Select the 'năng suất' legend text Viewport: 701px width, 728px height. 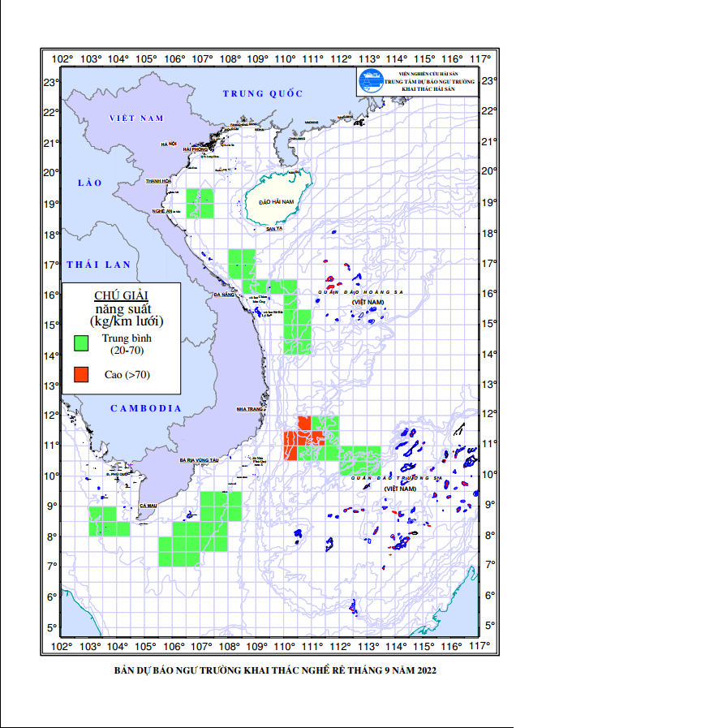pyautogui.click(x=123, y=308)
